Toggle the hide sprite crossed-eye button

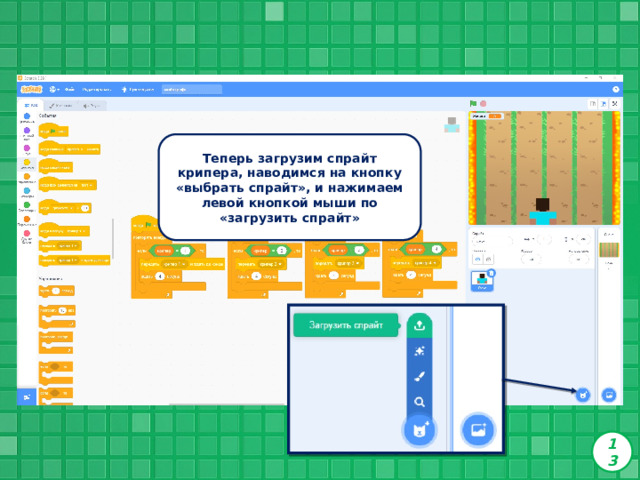pos(488,259)
